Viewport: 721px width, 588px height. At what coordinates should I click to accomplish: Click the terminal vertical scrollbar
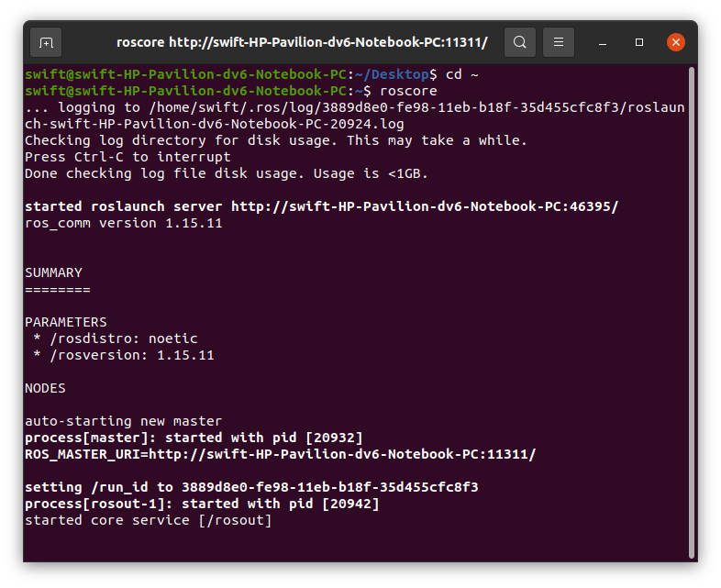691,313
